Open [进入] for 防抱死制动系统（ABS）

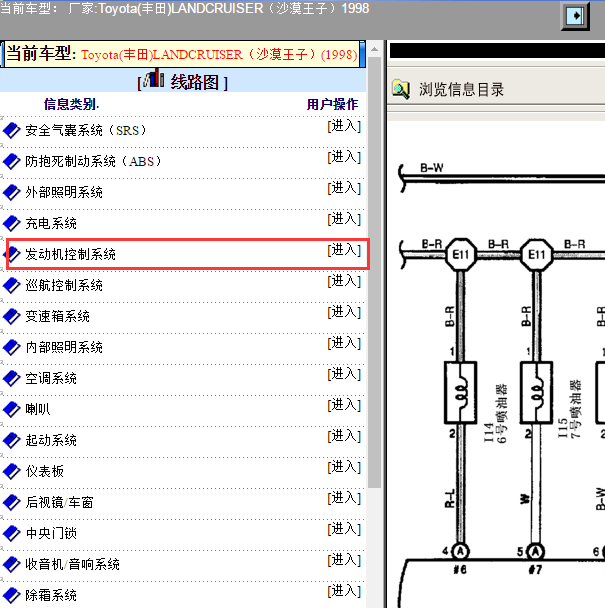[x=344, y=157]
